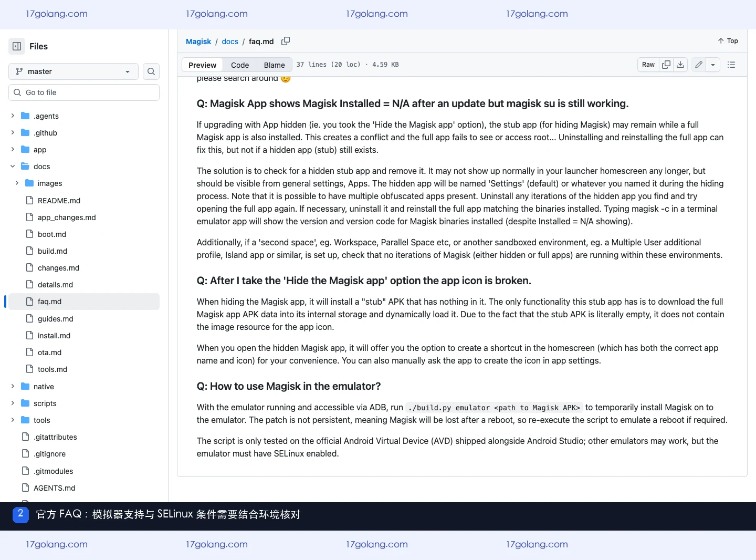756x560 pixels.
Task: Expand the tools folder chevron
Action: (13, 420)
